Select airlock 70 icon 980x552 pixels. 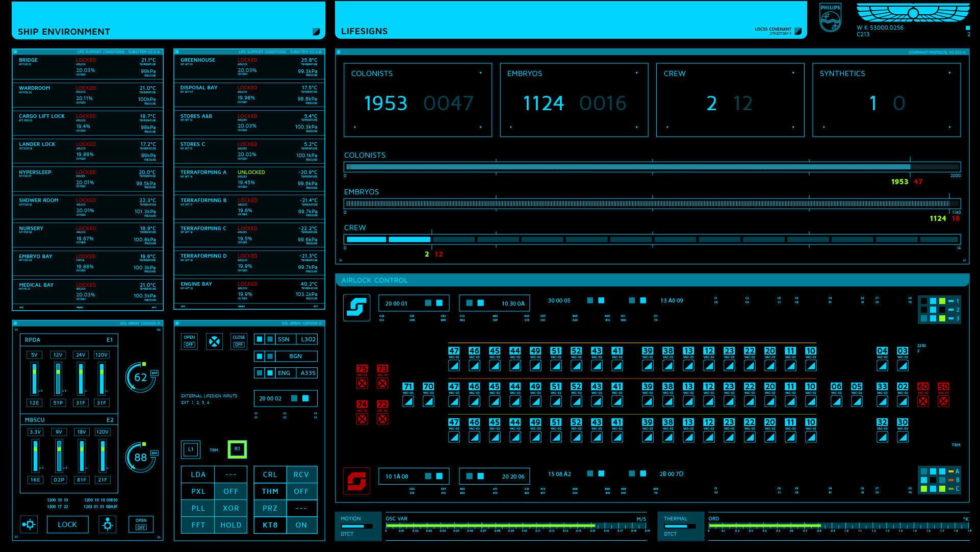[x=428, y=401]
